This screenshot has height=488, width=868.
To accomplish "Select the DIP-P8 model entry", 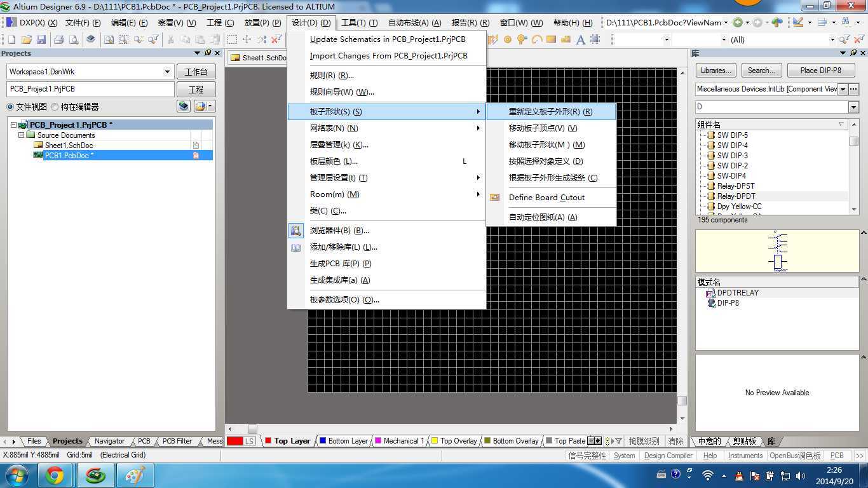I will 728,303.
